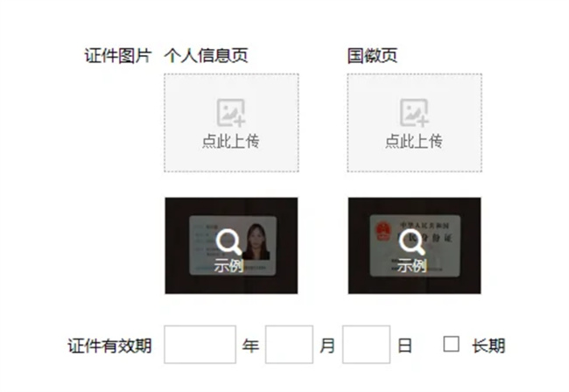Click the 长期 label text

[x=488, y=346]
